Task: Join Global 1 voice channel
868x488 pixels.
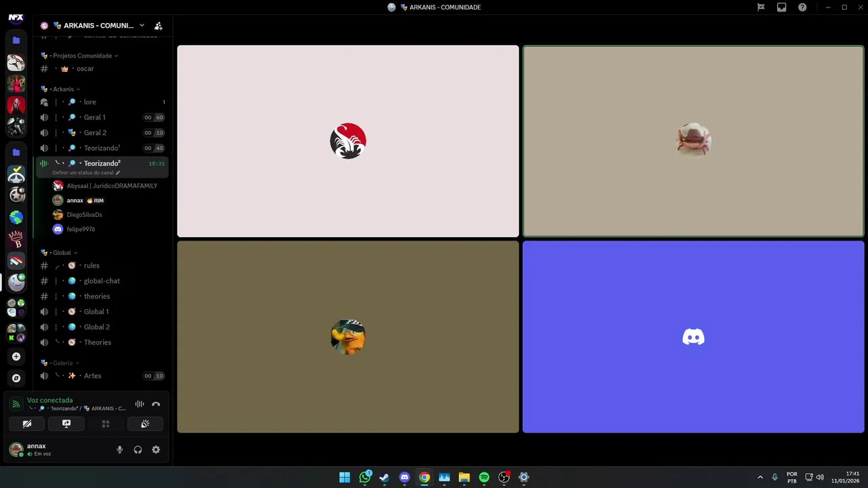Action: point(102,312)
